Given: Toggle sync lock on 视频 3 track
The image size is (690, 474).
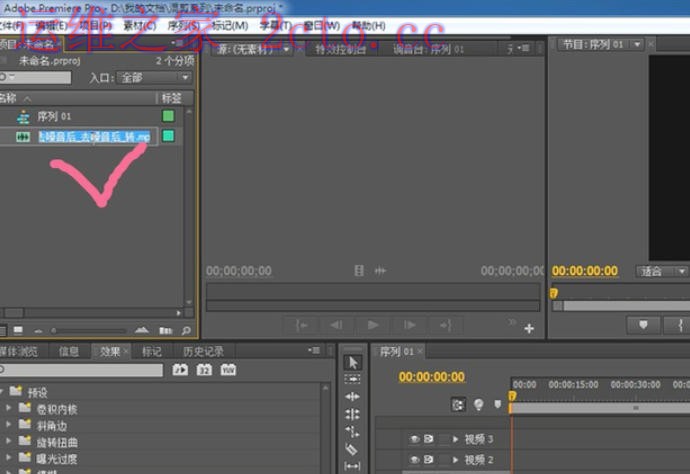Looking at the screenshot, I should point(429,439).
